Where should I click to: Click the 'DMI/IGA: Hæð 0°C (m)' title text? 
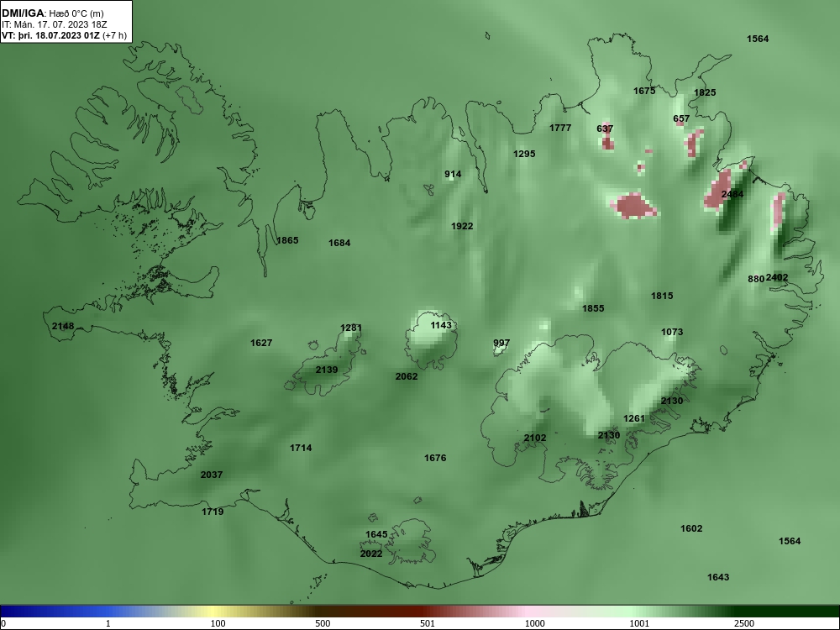[53, 13]
